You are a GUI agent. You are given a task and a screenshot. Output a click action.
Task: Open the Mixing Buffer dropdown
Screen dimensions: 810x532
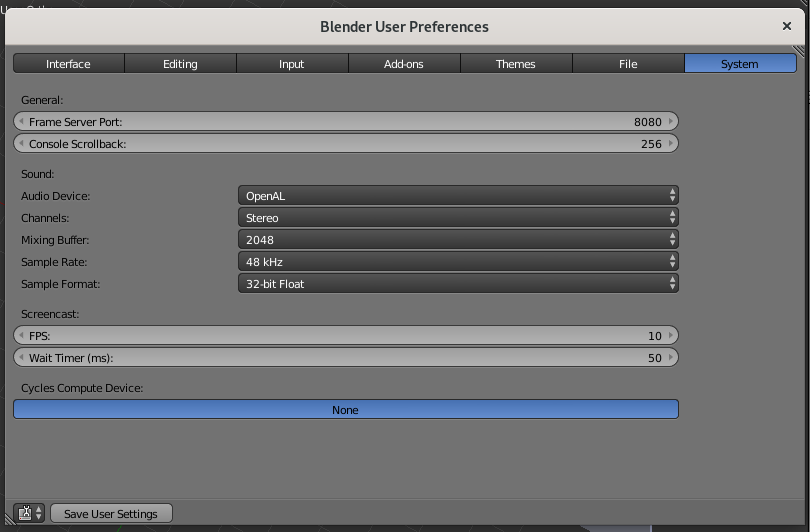coord(458,240)
